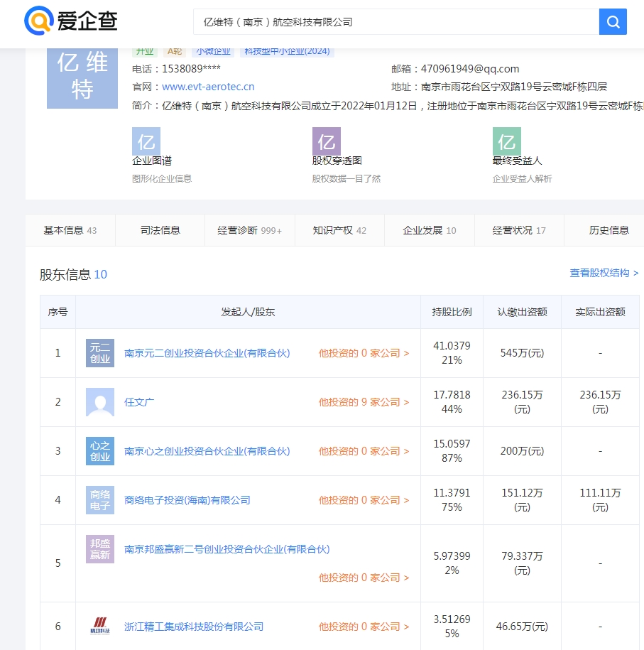Click the 17.781844% shareholding cell
This screenshot has height=650, width=644.
[x=452, y=401]
